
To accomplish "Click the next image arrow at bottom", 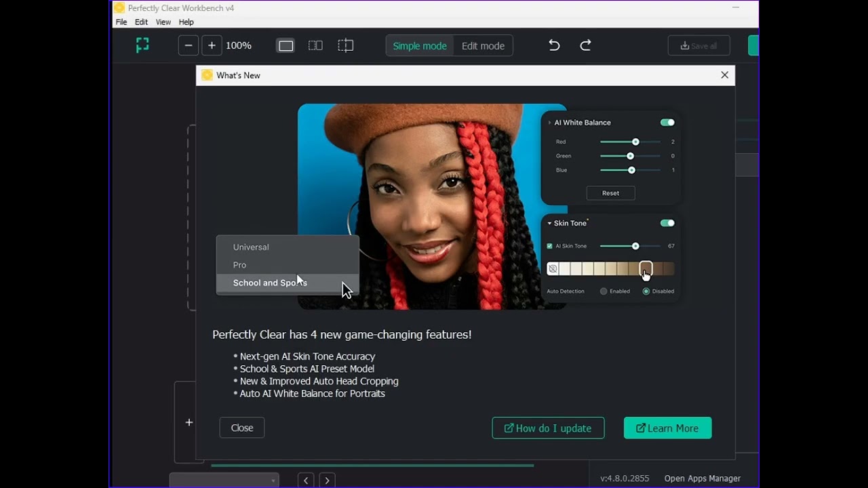I will point(327,480).
